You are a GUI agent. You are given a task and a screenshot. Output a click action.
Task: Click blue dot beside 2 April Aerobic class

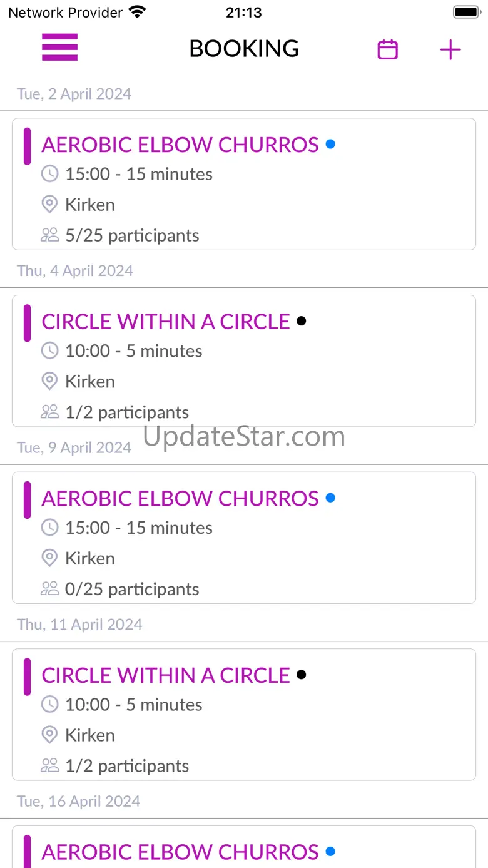tap(330, 145)
